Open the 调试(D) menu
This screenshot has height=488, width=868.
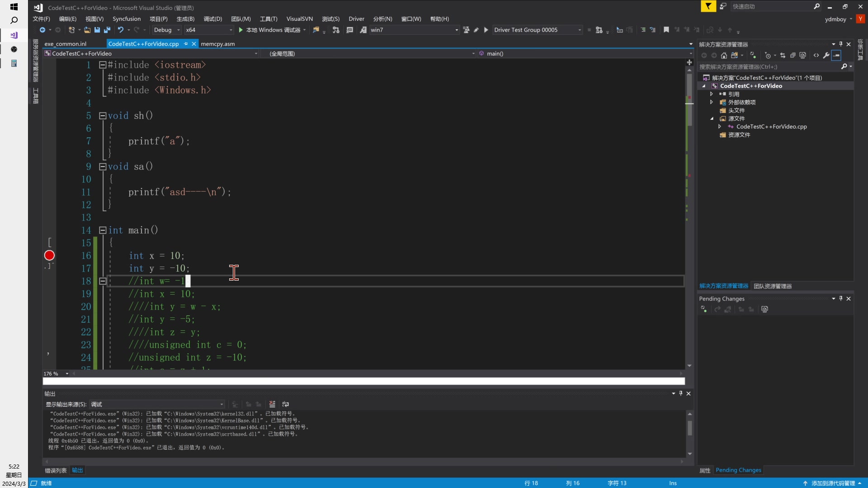click(x=212, y=19)
